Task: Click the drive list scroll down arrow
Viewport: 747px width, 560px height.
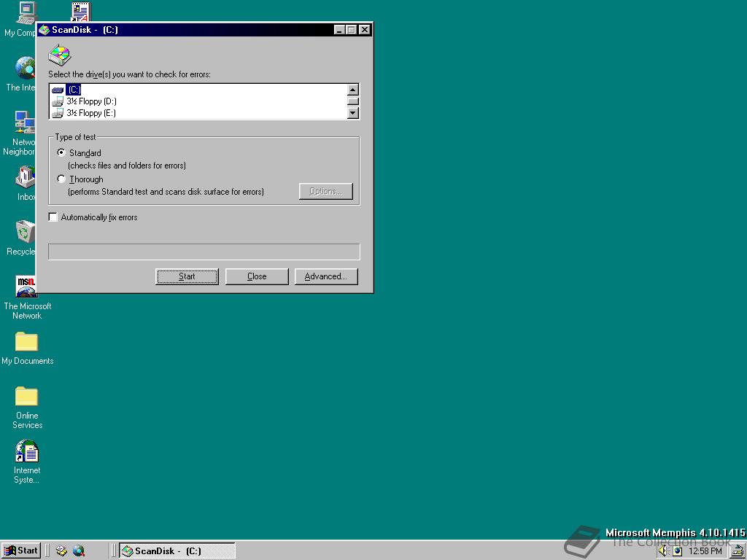Action: point(353,113)
